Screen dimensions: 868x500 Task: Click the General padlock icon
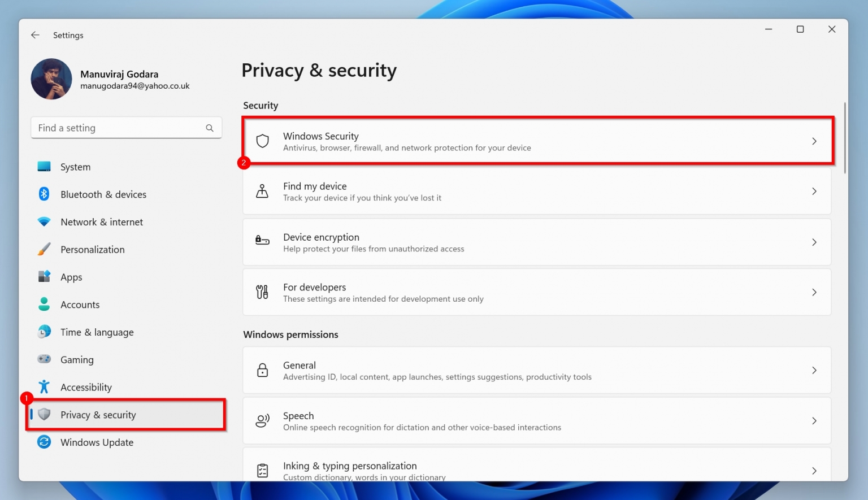coord(262,371)
